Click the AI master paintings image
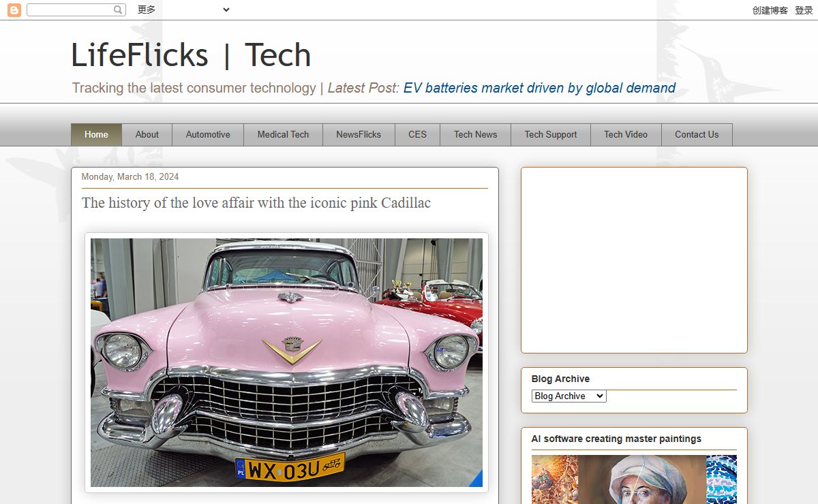The width and height of the screenshot is (818, 504). click(634, 479)
